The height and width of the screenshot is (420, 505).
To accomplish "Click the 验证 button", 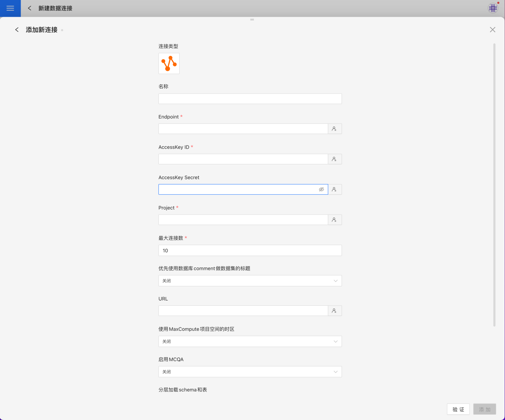I will 458,409.
